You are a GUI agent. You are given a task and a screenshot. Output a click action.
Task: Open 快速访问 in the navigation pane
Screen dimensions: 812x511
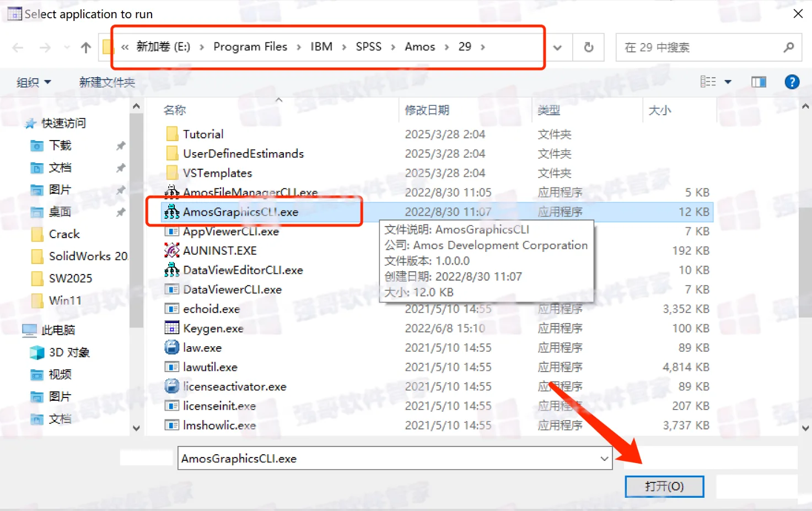click(x=56, y=123)
